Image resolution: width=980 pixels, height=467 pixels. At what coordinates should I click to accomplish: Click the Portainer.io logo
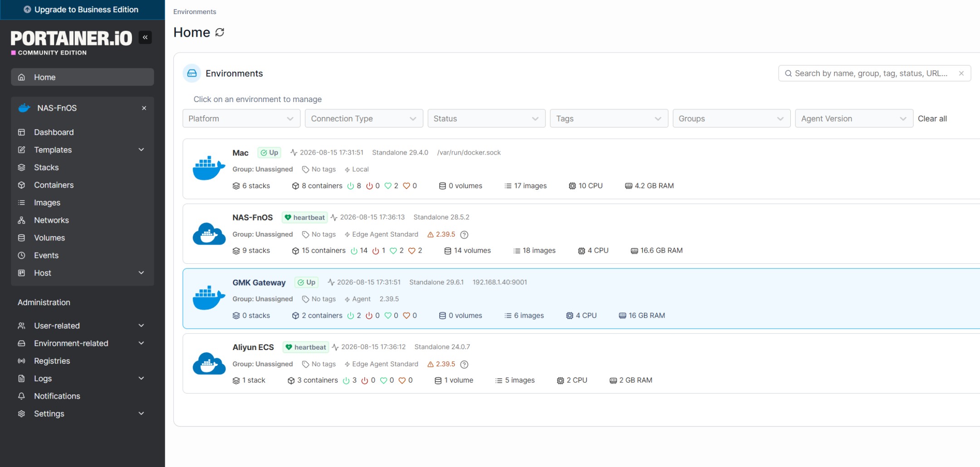[71, 42]
